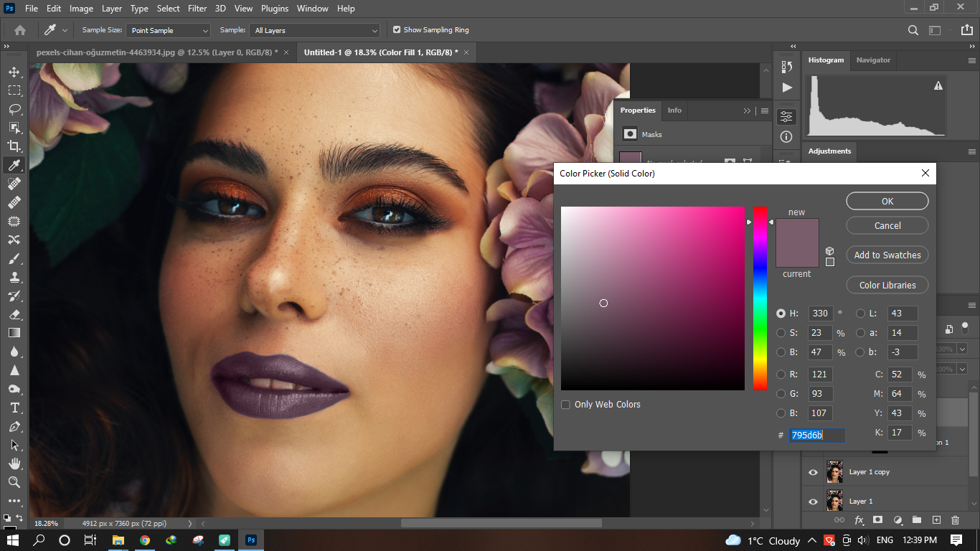Select the Eyedropper tool in the toolbox
This screenshot has width=980, height=551.
[14, 165]
